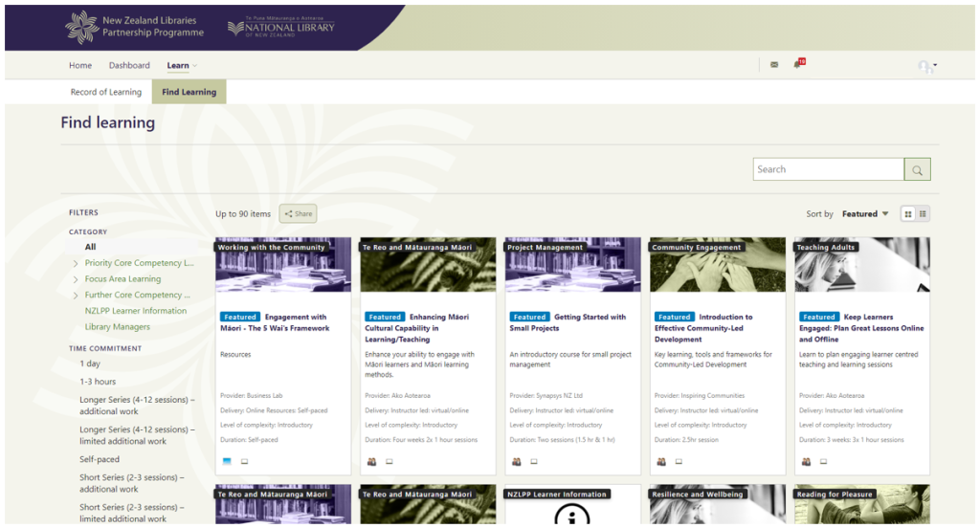980x528 pixels.
Task: Filter by 1 day time commitment
Action: click(x=90, y=363)
